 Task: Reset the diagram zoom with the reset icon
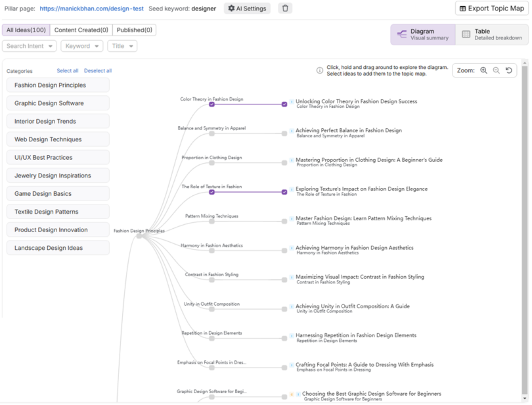pos(509,70)
